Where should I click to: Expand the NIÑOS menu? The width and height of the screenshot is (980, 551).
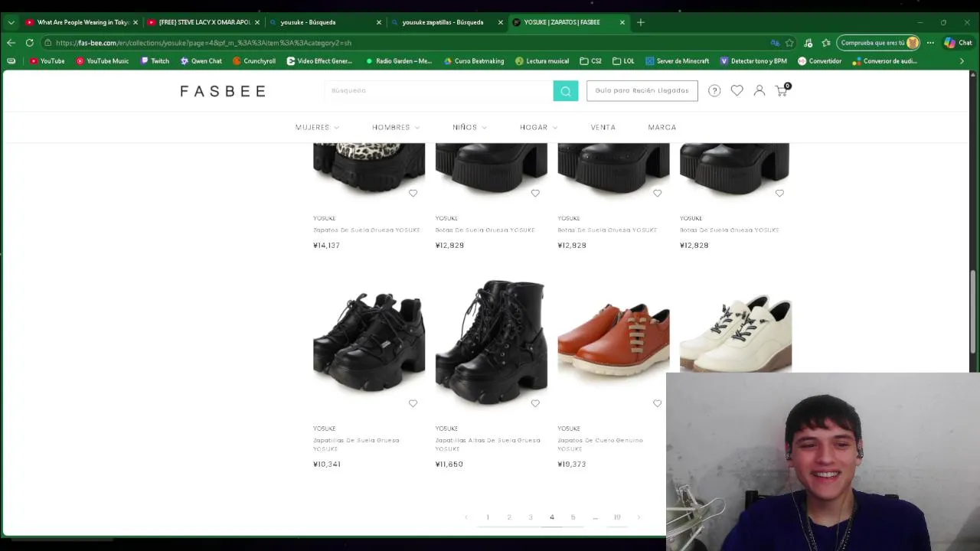469,127
